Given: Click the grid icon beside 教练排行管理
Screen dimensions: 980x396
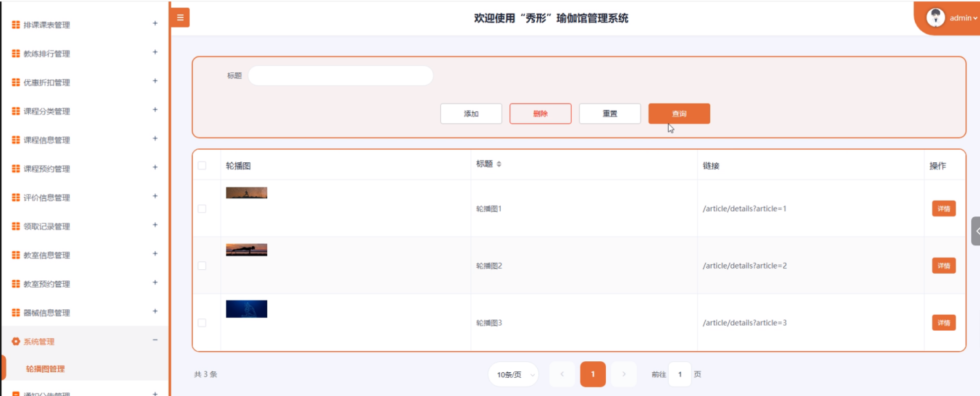Looking at the screenshot, I should (x=16, y=54).
